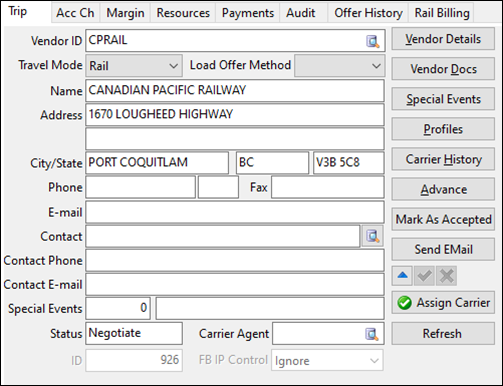
Task: Click the Assign Carrier button
Action: coord(443,303)
